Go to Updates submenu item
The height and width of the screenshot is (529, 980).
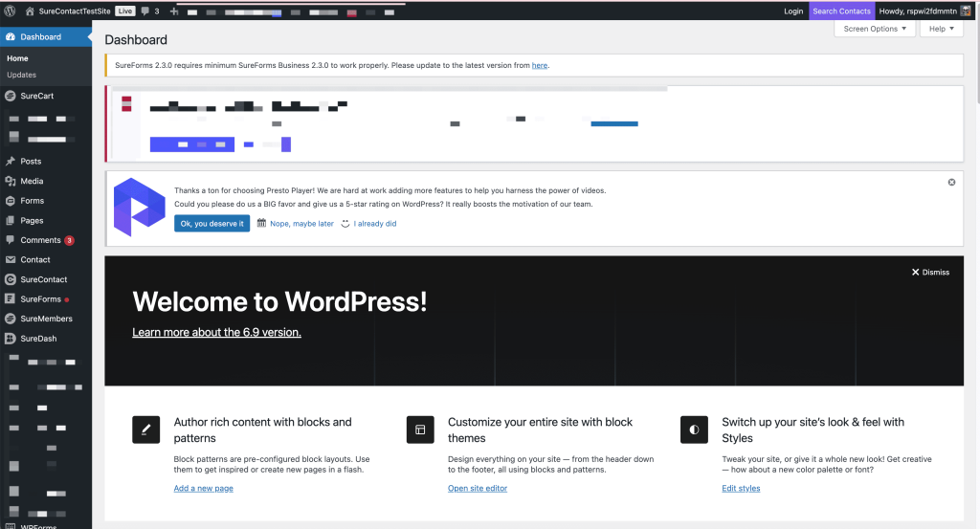point(21,75)
